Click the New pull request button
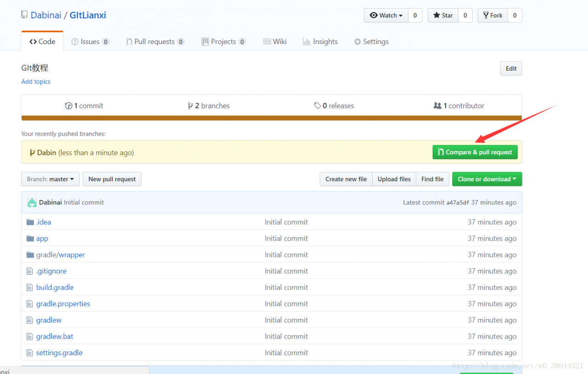This screenshot has width=588, height=374. click(x=112, y=179)
